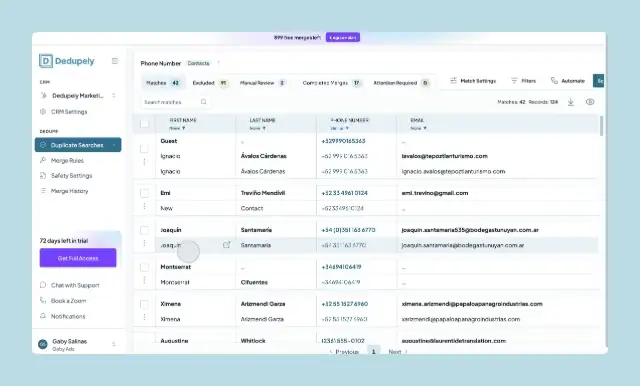Switch to the Matches tab

(163, 83)
